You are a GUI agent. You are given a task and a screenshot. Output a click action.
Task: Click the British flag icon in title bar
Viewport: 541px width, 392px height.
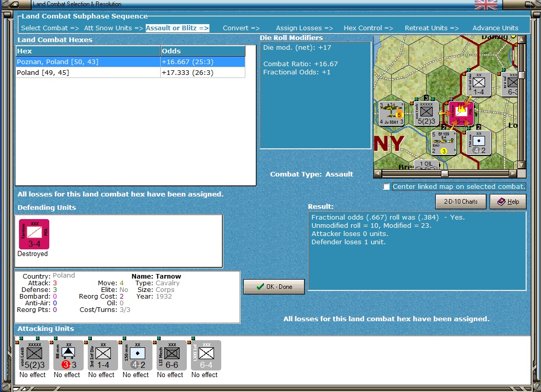(x=486, y=5)
